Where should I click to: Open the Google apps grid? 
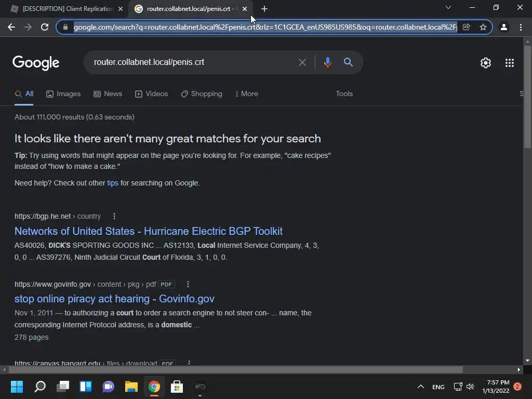point(510,63)
